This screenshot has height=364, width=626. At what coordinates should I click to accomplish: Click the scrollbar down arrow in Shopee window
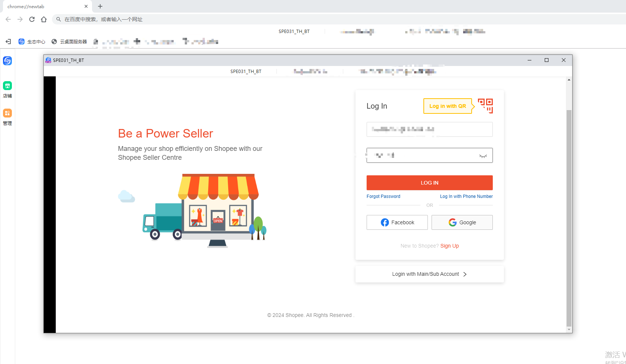pos(569,330)
